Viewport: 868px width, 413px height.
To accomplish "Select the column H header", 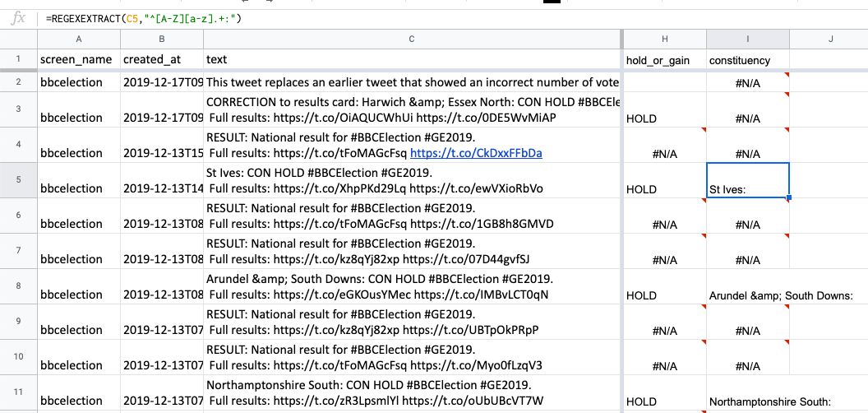I will pyautogui.click(x=665, y=39).
